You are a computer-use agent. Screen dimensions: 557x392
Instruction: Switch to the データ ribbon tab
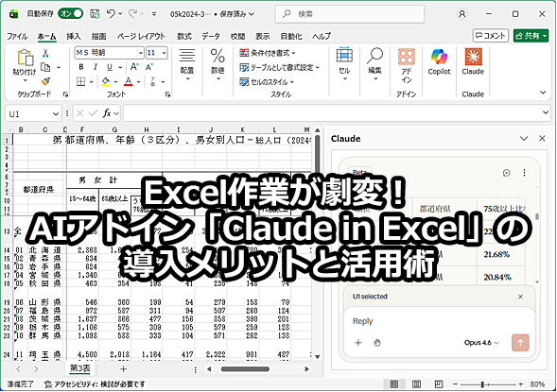[x=211, y=36]
